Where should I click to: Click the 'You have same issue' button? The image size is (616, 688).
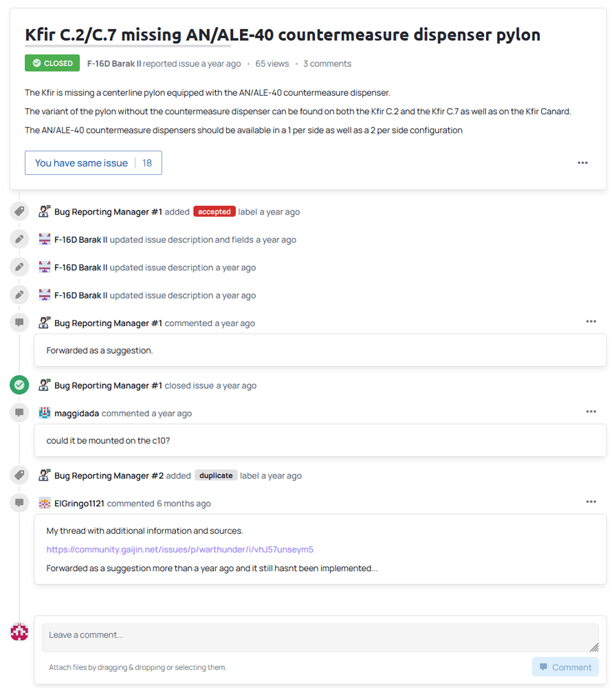click(93, 163)
